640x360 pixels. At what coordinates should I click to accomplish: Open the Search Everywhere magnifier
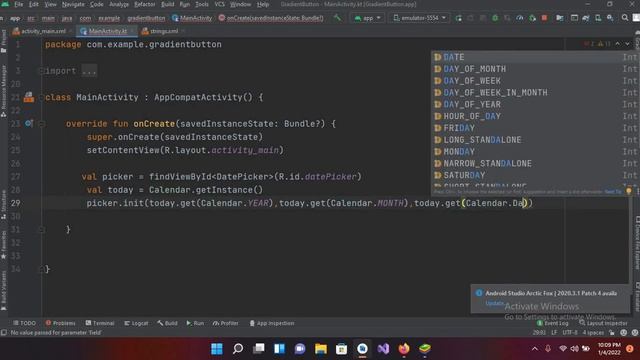click(625, 18)
